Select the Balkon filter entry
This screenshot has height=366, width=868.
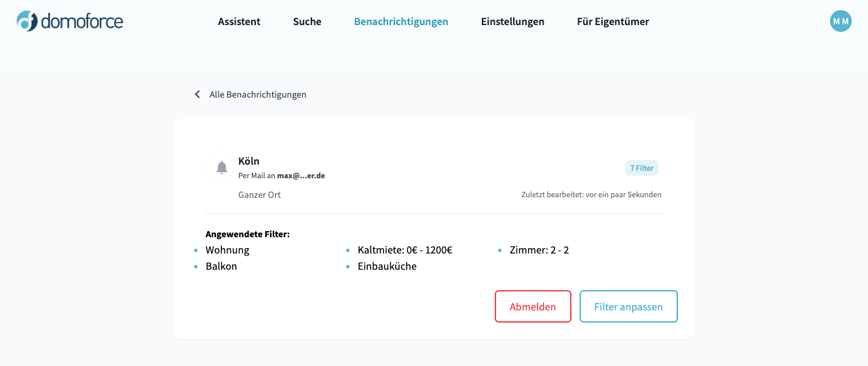click(x=221, y=266)
